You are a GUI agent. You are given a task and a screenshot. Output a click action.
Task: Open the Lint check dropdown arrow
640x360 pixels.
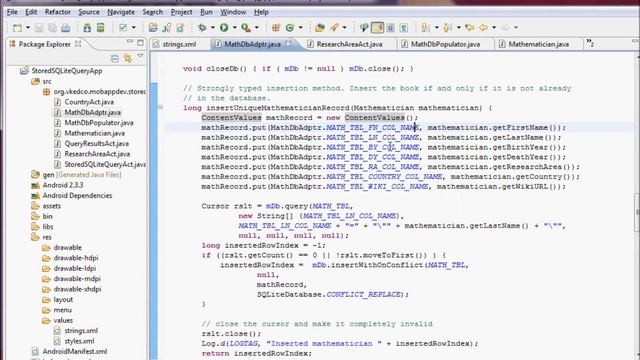tap(133, 28)
